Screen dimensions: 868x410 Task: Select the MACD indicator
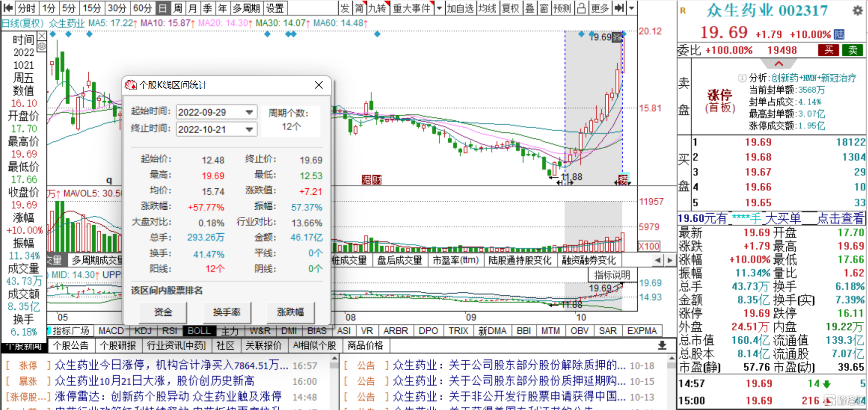111,331
